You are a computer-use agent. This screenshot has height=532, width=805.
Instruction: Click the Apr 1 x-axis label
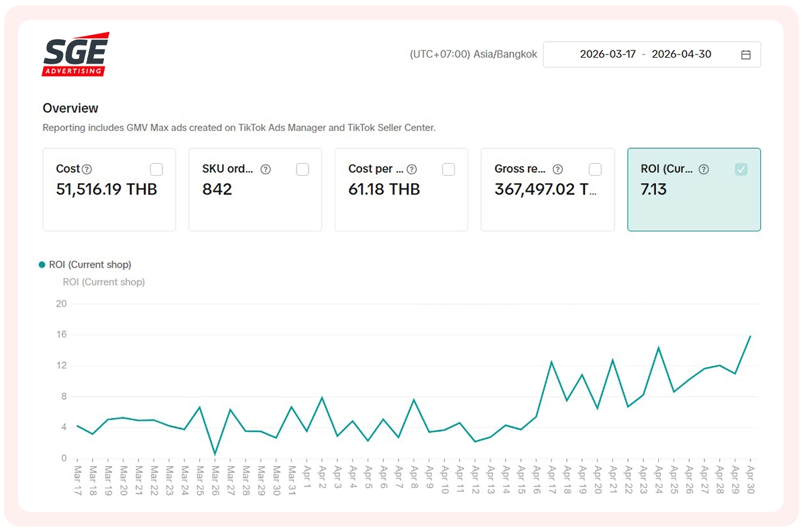tap(307, 478)
